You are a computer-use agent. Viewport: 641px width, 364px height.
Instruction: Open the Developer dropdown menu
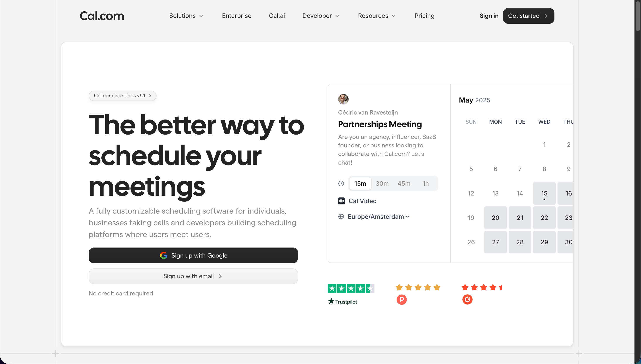click(x=321, y=16)
